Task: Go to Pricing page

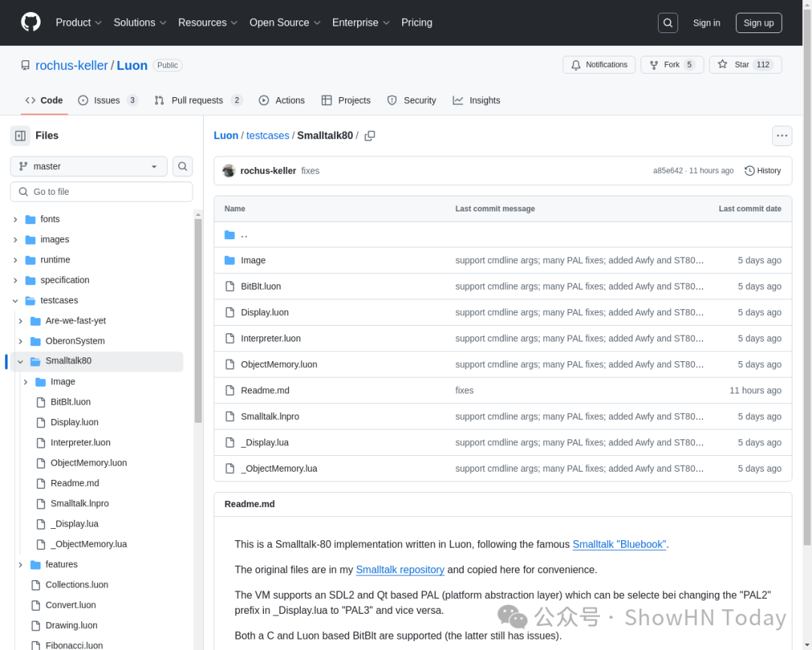Action: [x=417, y=23]
